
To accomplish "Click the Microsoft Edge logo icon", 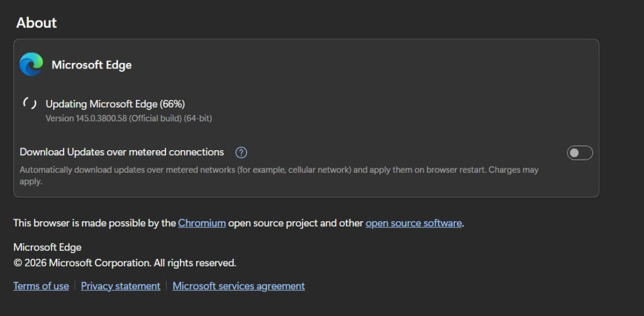I will 31,65.
